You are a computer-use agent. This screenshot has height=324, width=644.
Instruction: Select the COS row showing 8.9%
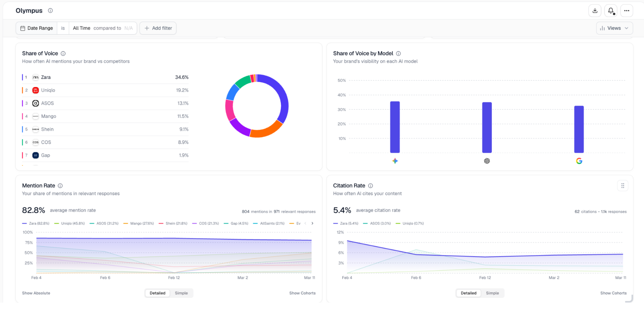pos(105,142)
